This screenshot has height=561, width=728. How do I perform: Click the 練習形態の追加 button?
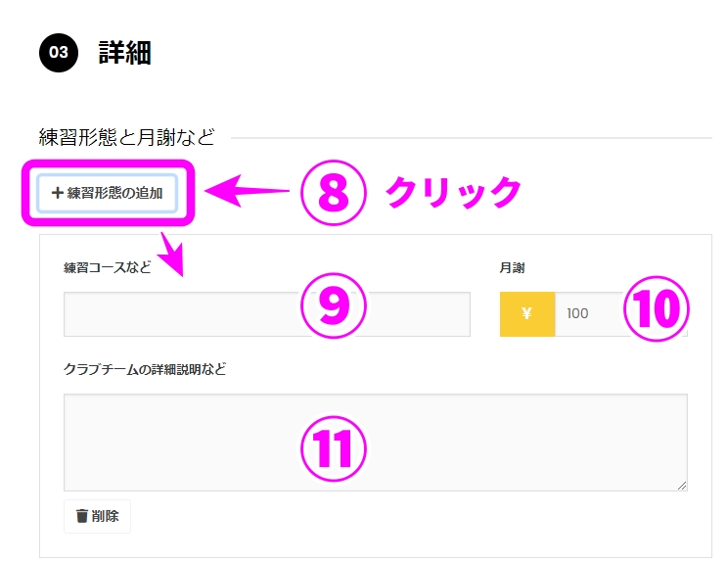point(108,193)
